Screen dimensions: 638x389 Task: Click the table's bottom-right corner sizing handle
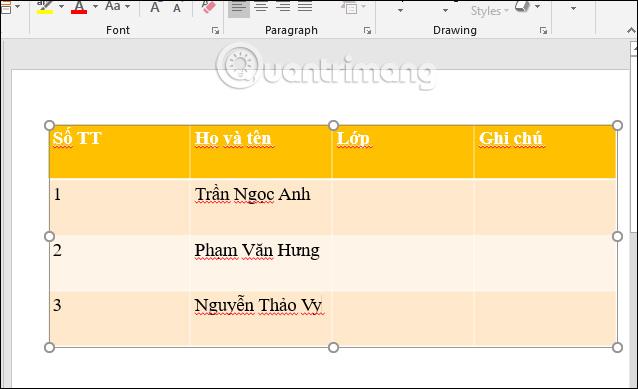(x=617, y=347)
